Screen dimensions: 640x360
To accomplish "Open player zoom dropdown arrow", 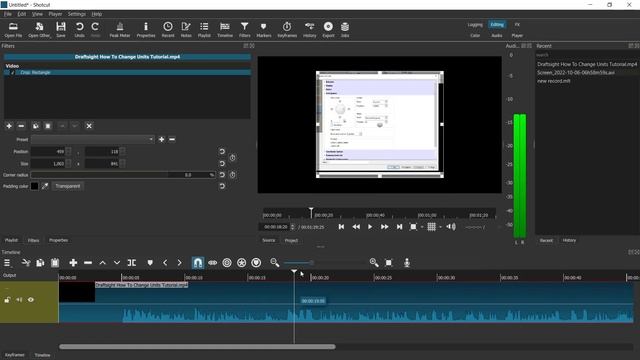I will click(422, 227).
